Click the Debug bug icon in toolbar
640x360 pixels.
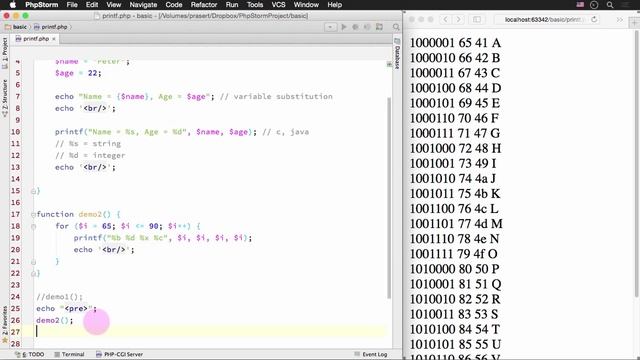(x=356, y=27)
